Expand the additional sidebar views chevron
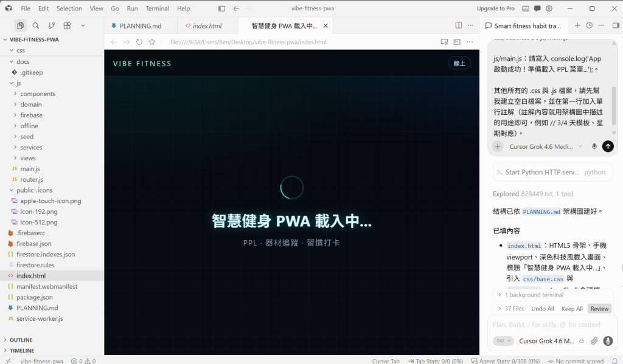 [x=83, y=26]
